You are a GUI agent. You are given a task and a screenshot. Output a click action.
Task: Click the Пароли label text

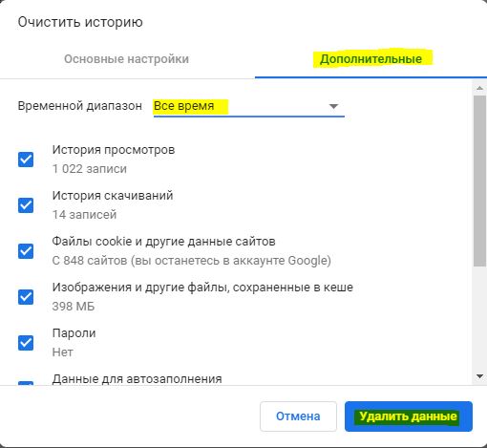pos(74,333)
